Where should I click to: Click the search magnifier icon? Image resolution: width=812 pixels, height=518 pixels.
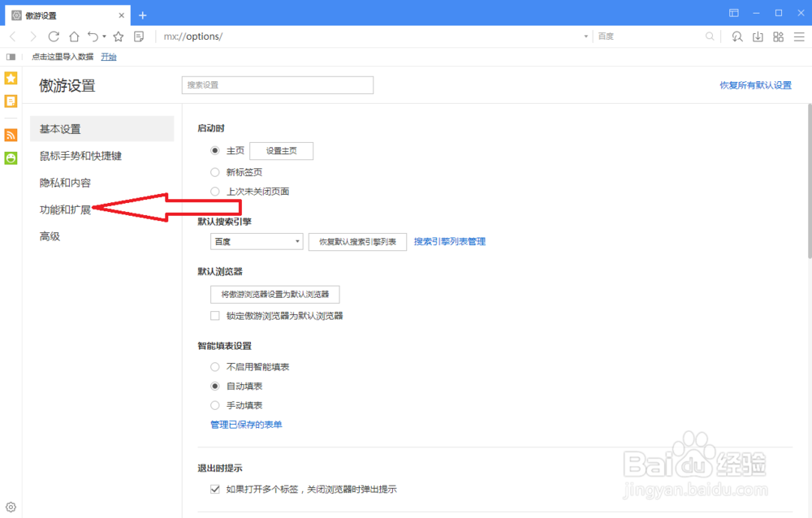coord(710,37)
